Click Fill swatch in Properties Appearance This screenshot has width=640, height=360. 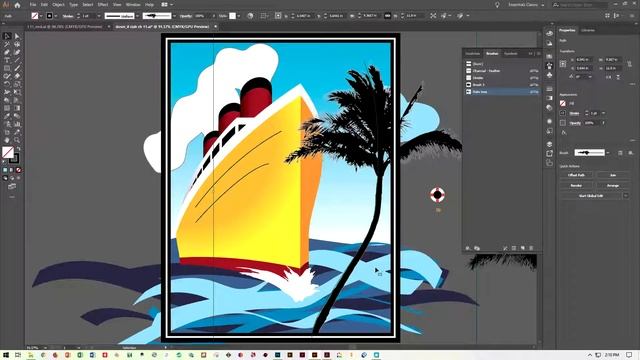pyautogui.click(x=563, y=103)
